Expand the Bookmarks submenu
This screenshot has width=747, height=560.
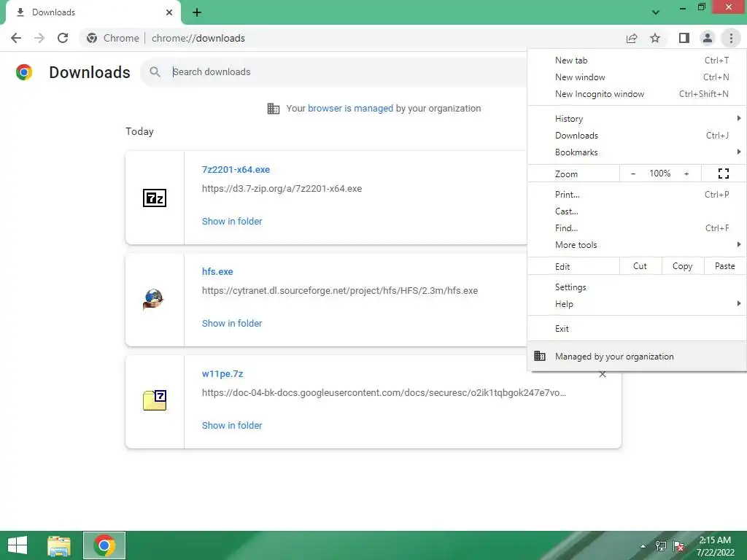click(637, 152)
